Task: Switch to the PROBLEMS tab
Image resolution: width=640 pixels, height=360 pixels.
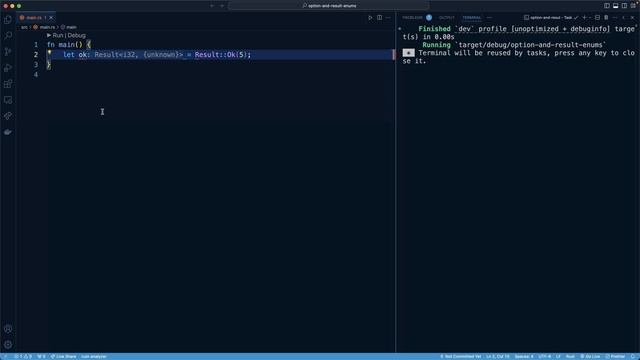Action: pyautogui.click(x=412, y=18)
